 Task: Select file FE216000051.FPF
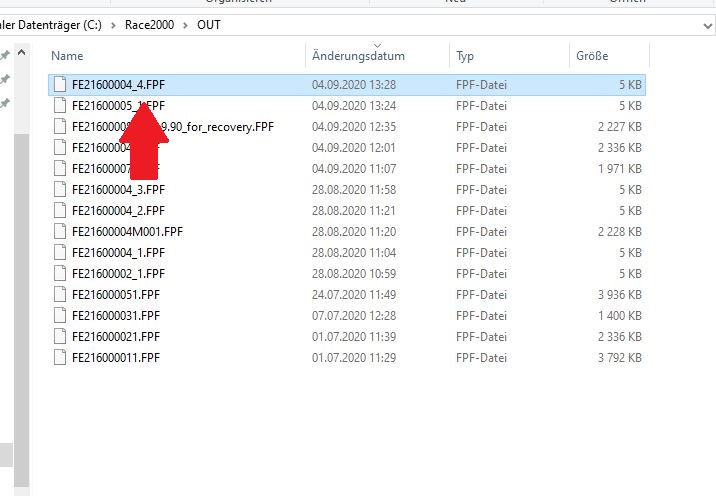347,295
